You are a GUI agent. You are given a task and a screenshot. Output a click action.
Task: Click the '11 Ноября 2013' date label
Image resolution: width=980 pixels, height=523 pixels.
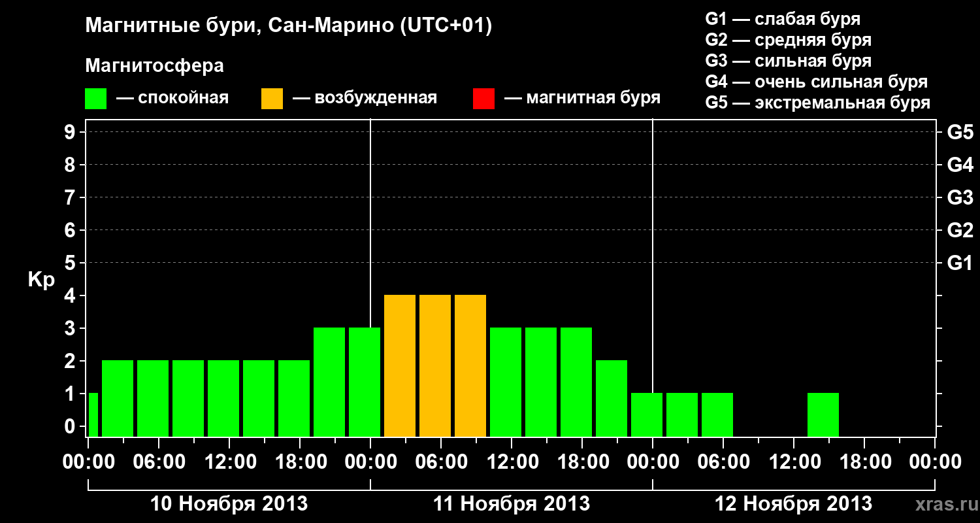coord(512,504)
